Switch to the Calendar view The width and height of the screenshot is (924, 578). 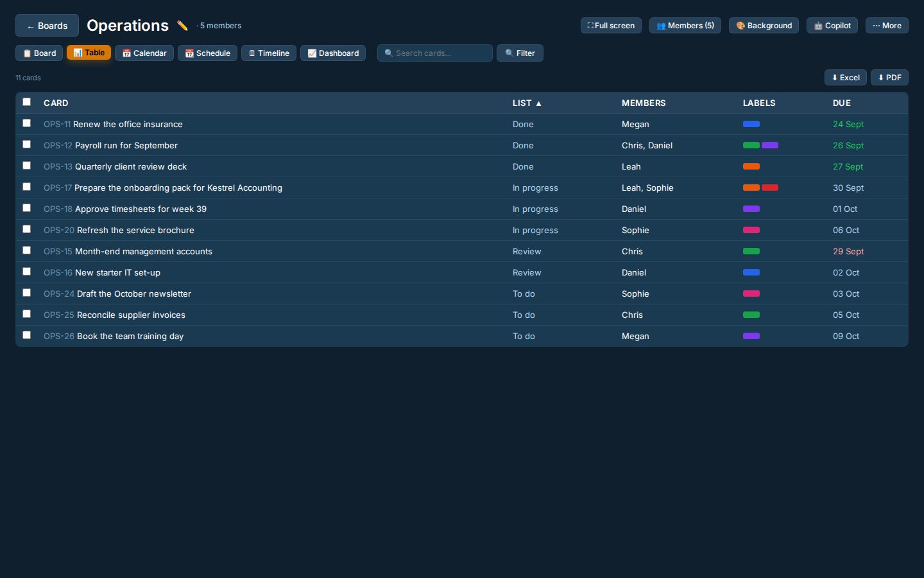click(x=144, y=53)
